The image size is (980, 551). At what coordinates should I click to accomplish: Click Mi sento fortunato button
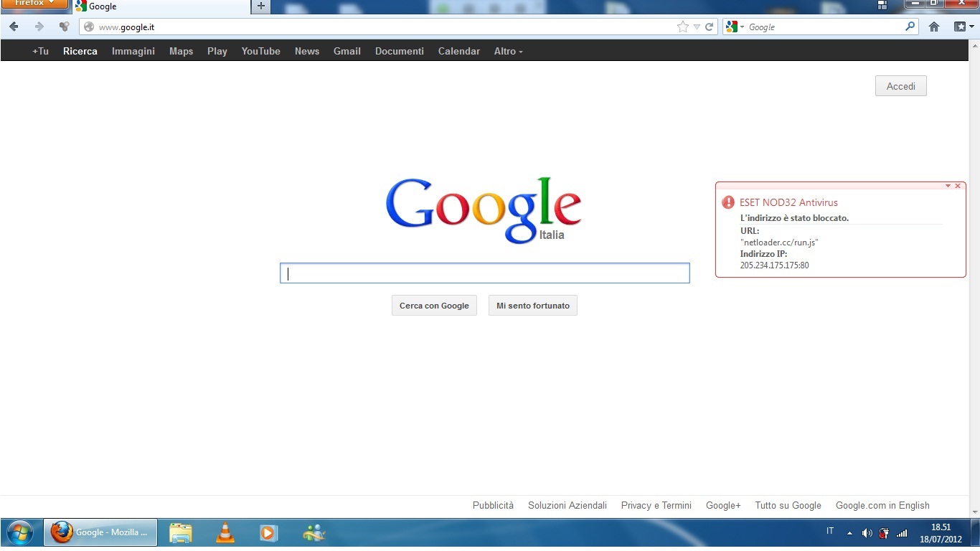(533, 306)
